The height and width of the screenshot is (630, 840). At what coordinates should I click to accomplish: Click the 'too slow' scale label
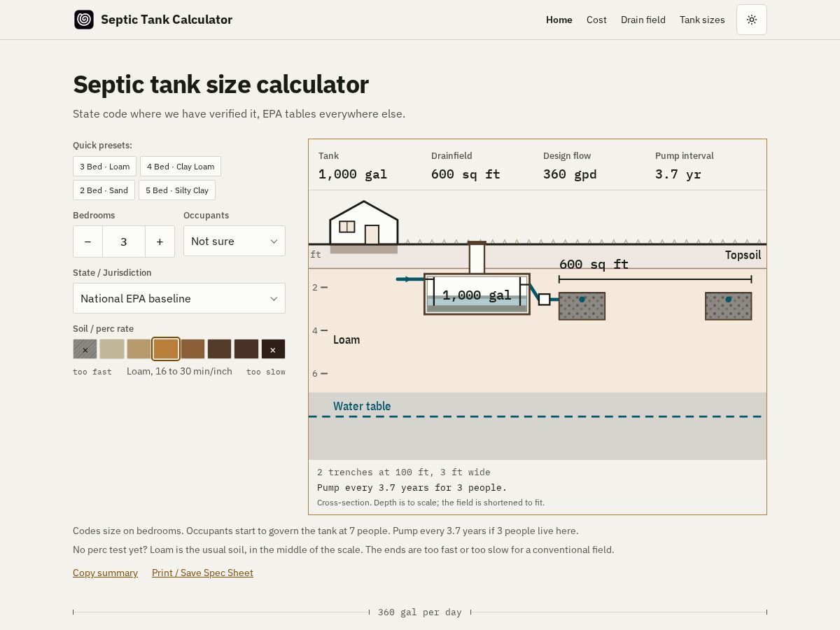[266, 372]
